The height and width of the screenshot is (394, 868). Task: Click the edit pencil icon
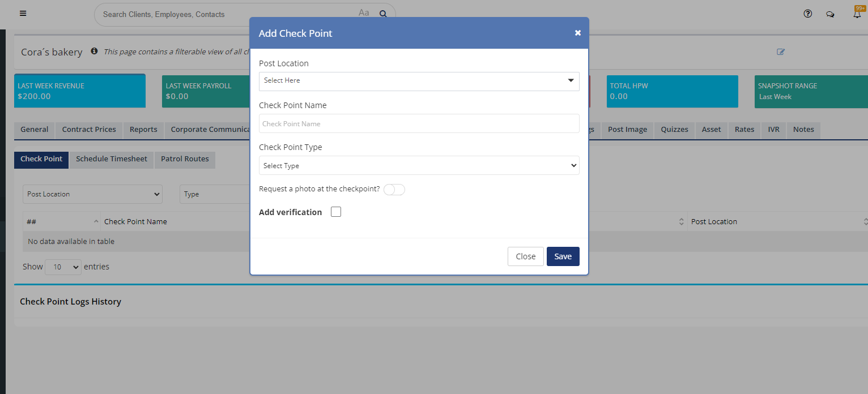click(781, 52)
